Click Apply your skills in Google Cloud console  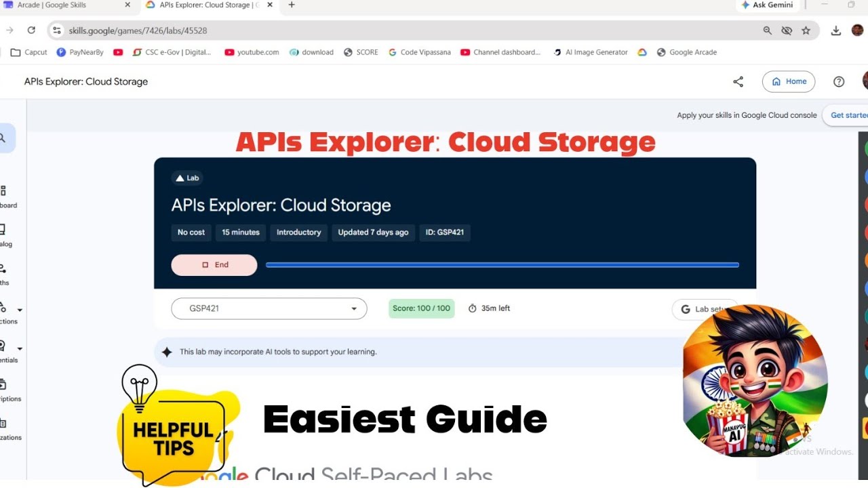click(x=747, y=115)
